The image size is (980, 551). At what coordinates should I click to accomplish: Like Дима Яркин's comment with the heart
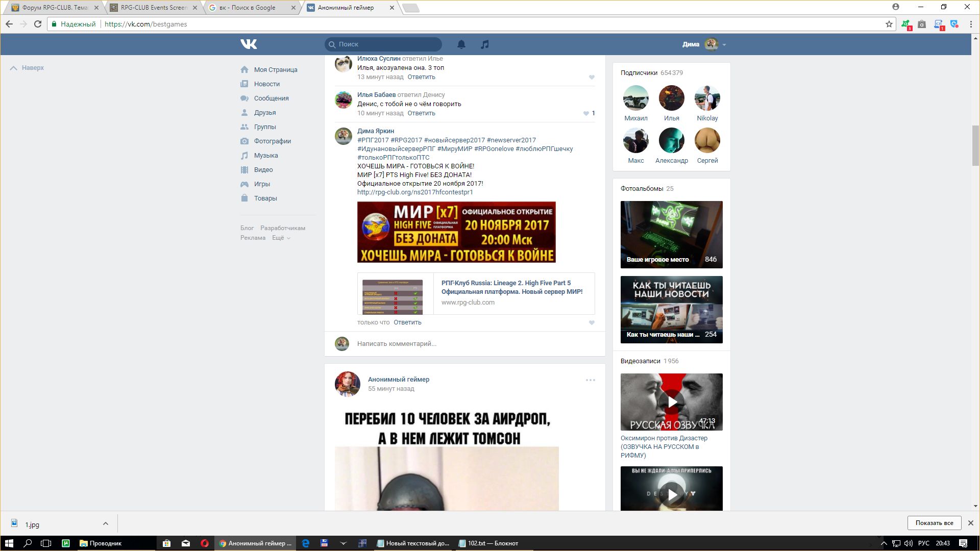pyautogui.click(x=592, y=322)
